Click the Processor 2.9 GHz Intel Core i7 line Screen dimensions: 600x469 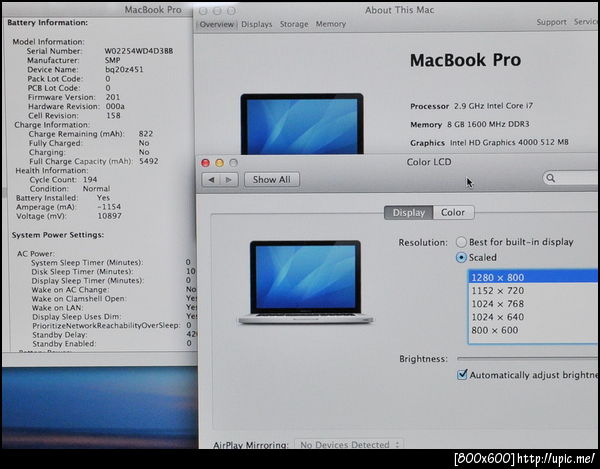pyautogui.click(x=471, y=106)
